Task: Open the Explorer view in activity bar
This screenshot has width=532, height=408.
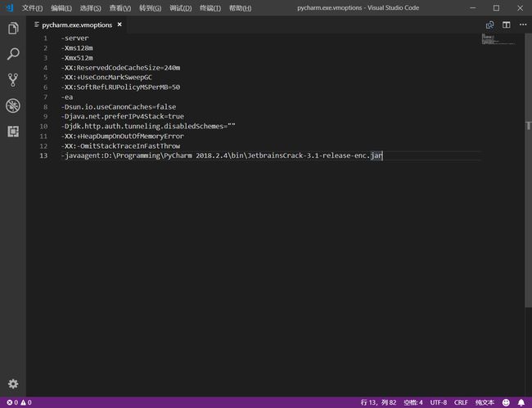Action: 13,29
